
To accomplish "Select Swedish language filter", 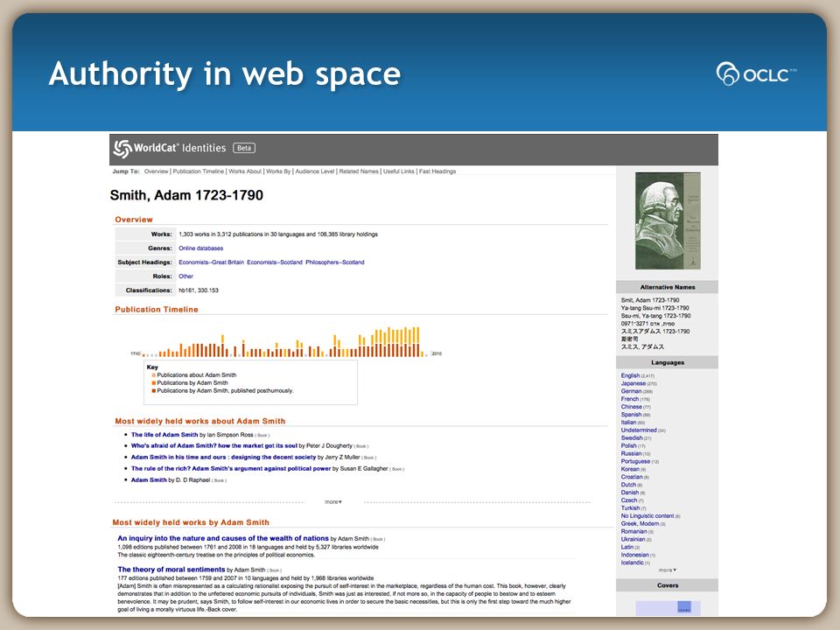I will pos(632,437).
